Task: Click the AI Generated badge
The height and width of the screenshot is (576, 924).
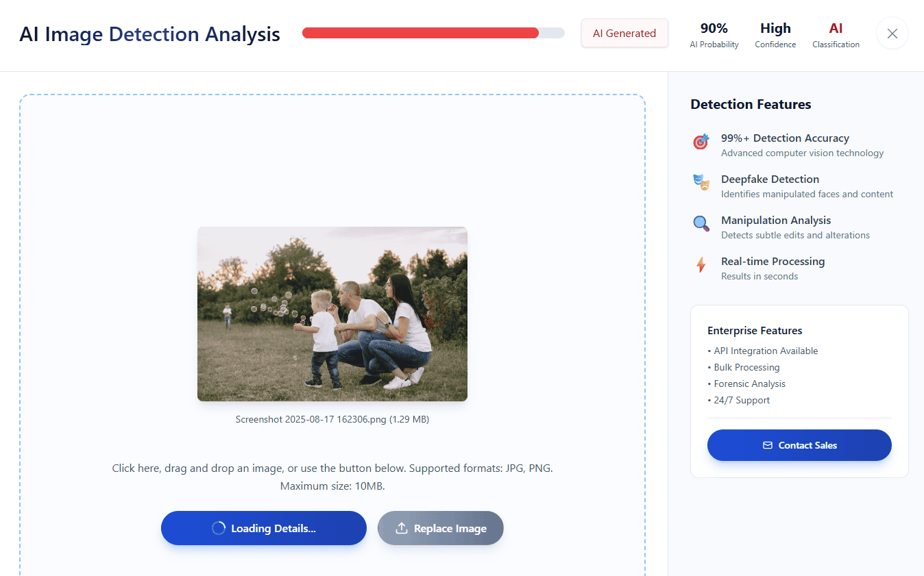Action: tap(624, 33)
